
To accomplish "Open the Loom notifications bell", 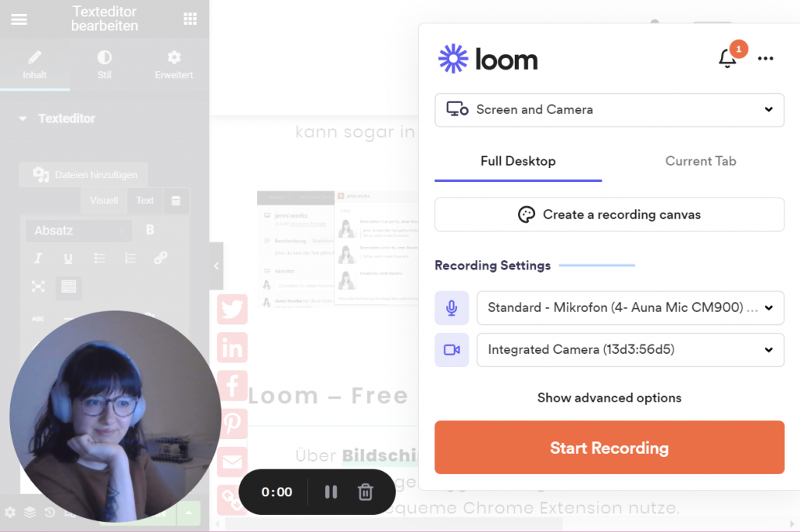I will click(x=728, y=58).
